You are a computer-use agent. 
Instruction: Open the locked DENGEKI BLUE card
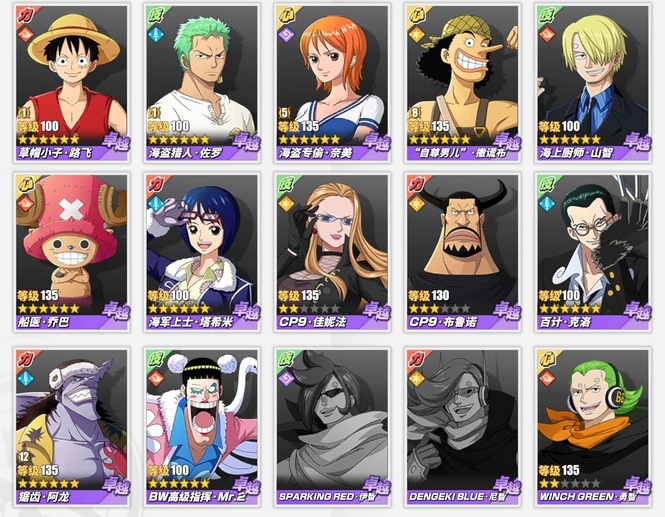(462, 428)
